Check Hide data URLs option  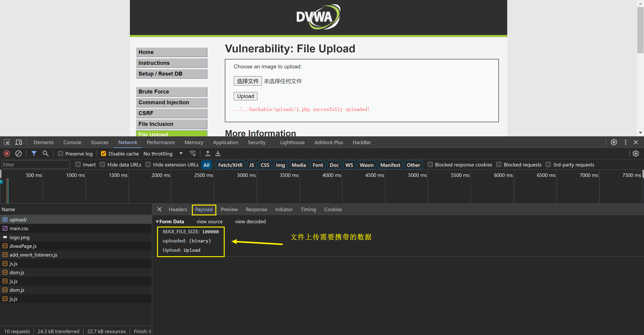[102, 164]
